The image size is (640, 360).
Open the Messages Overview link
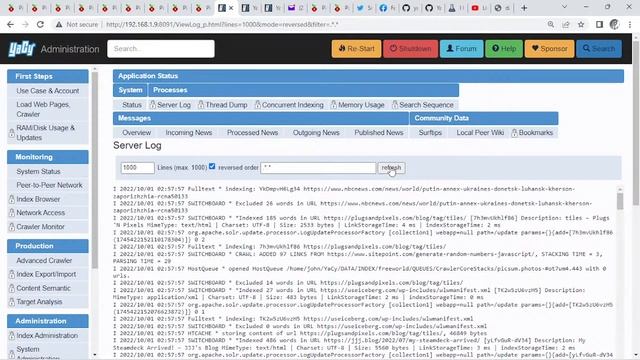point(136,133)
